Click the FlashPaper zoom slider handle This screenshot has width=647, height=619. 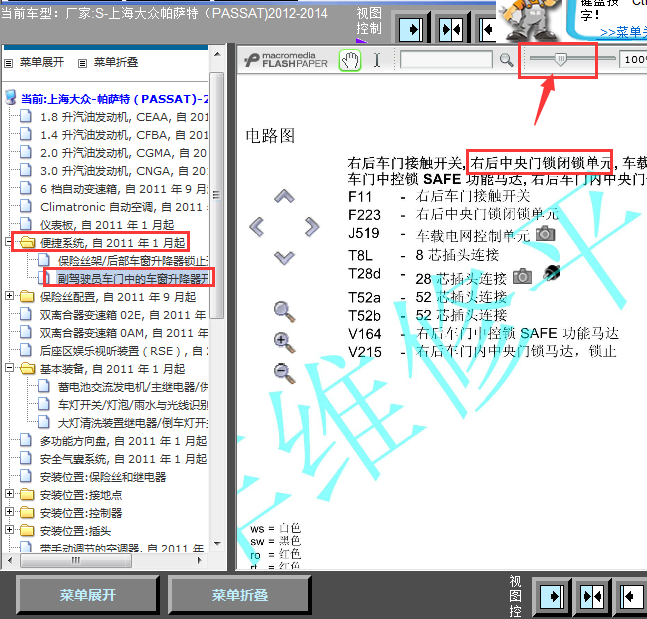560,59
